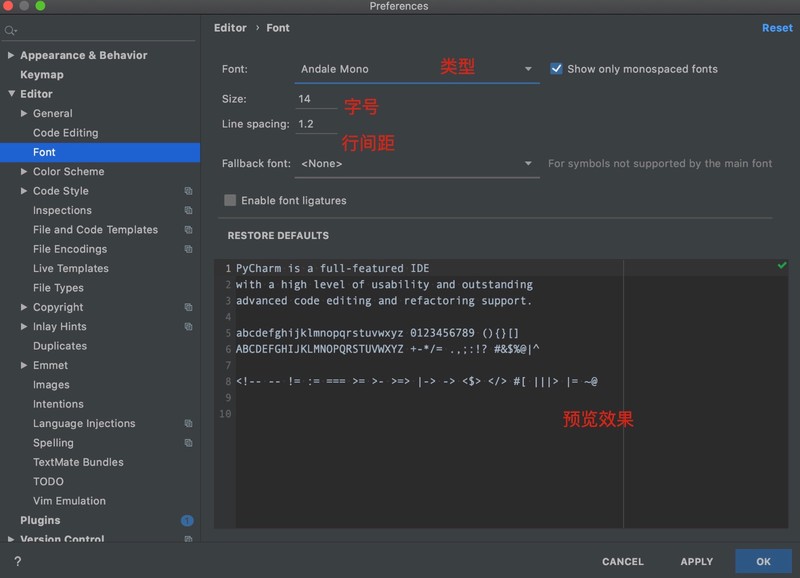Click the "Language Injections" tree row
This screenshot has height=578, width=800.
(x=100, y=423)
